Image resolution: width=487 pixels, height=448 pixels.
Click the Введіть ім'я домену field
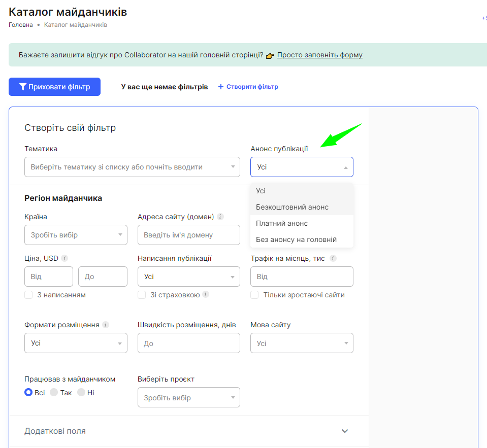(189, 235)
